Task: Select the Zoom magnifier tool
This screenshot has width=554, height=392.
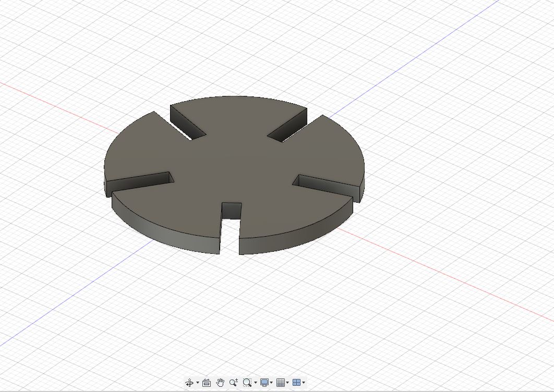Action: (x=234, y=383)
